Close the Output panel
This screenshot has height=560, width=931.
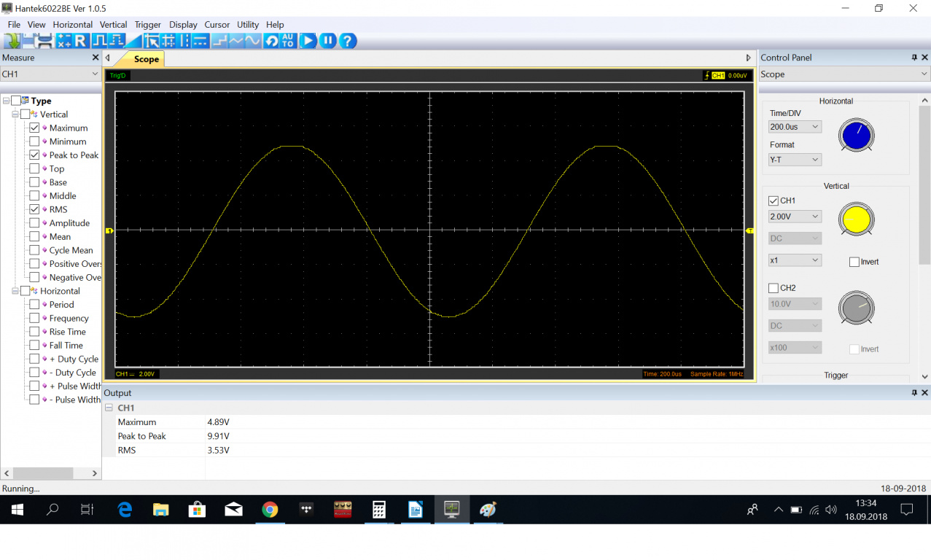tap(925, 393)
